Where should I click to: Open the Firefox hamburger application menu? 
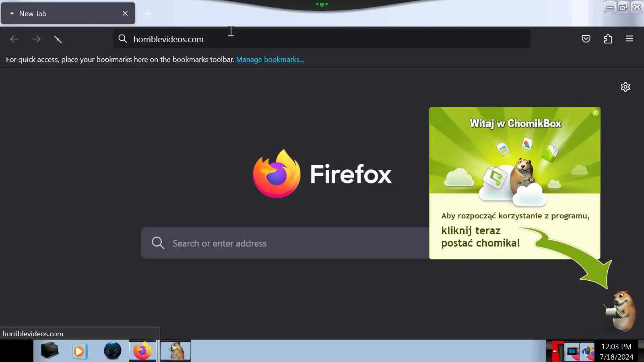point(630,39)
